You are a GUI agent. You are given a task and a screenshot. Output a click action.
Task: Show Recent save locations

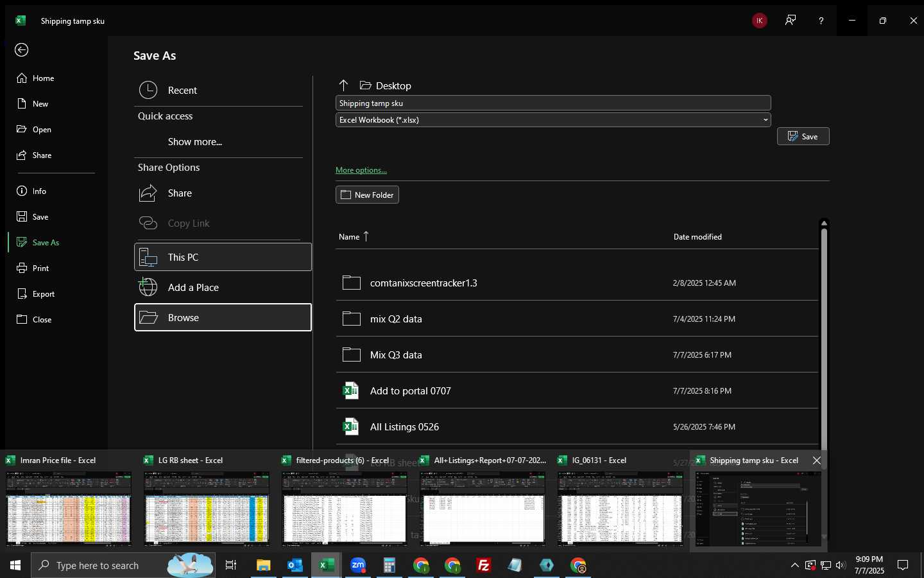(223, 91)
